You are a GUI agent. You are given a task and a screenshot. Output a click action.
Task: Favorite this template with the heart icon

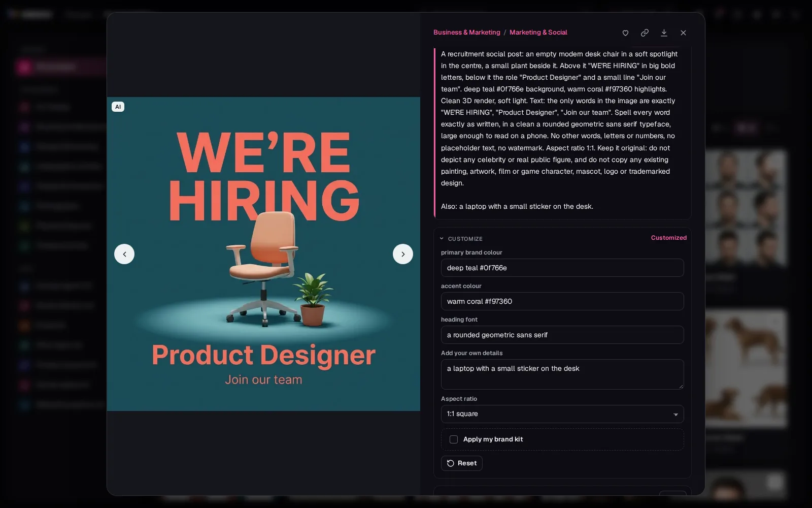pos(625,33)
